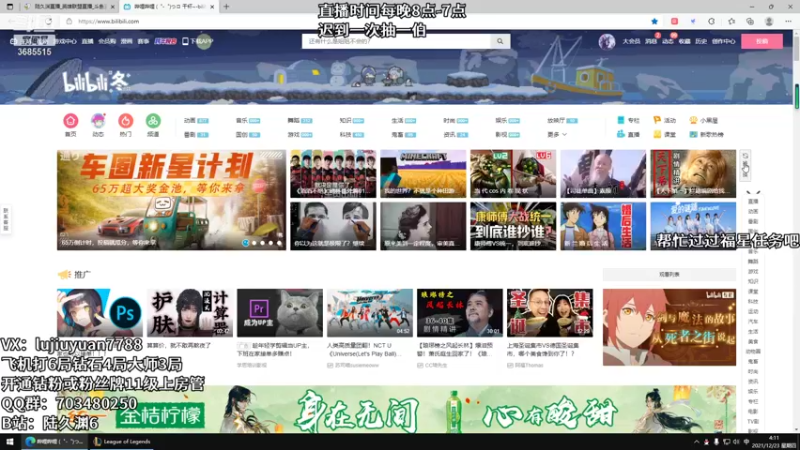Show hidden system tray icons chevron
Viewport: 800px width, 450px height.
point(696,442)
